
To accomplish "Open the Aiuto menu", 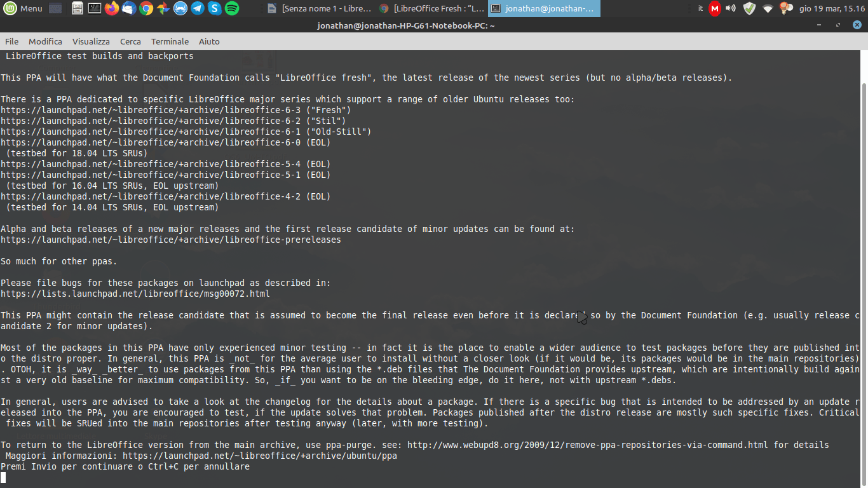I will [x=209, y=41].
